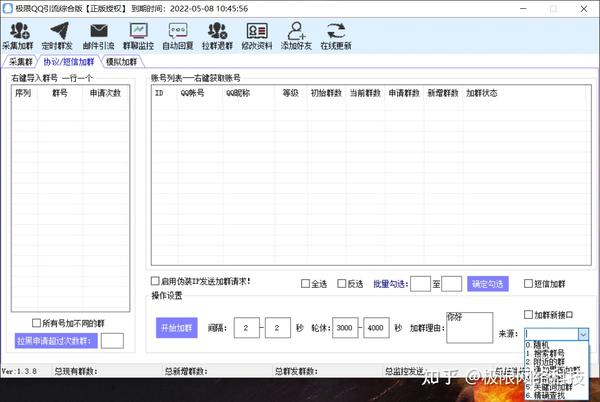Open the 修改资料 ID-card tool
The height and width of the screenshot is (402, 600).
[257, 36]
